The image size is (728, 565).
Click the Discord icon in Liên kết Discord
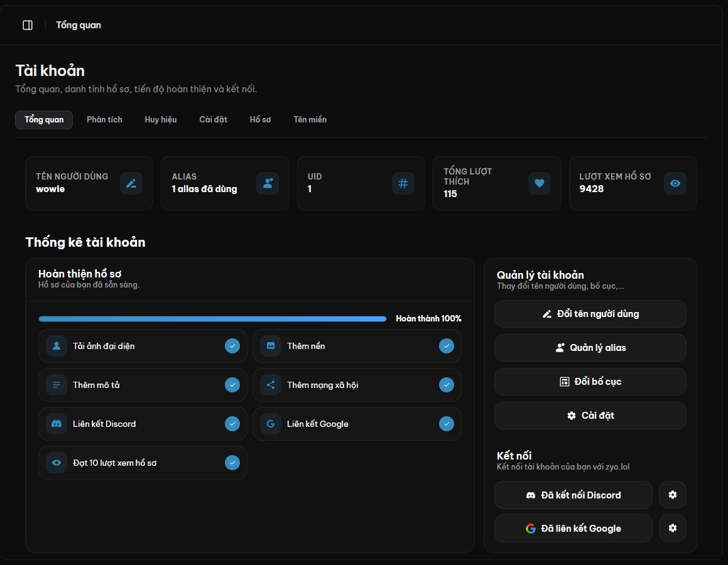tap(57, 424)
